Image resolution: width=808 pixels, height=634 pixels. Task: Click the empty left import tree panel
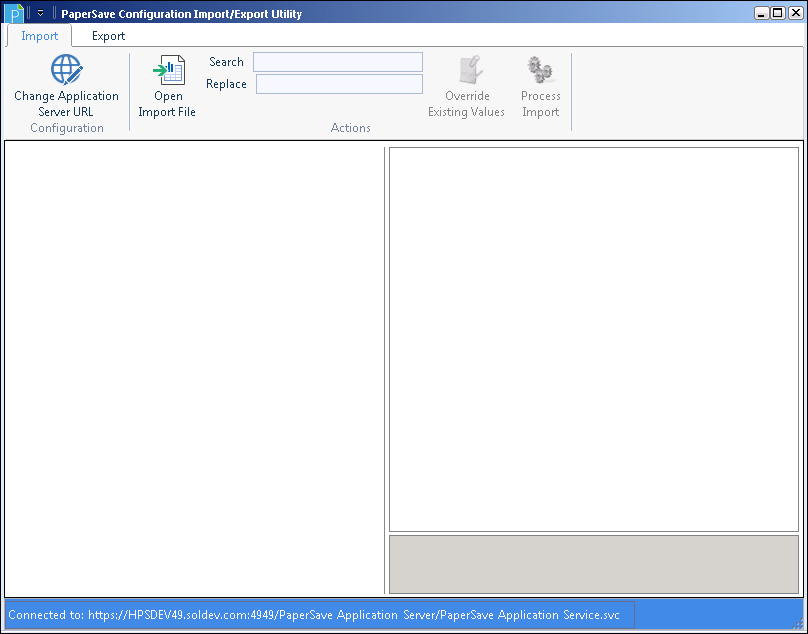[194, 369]
